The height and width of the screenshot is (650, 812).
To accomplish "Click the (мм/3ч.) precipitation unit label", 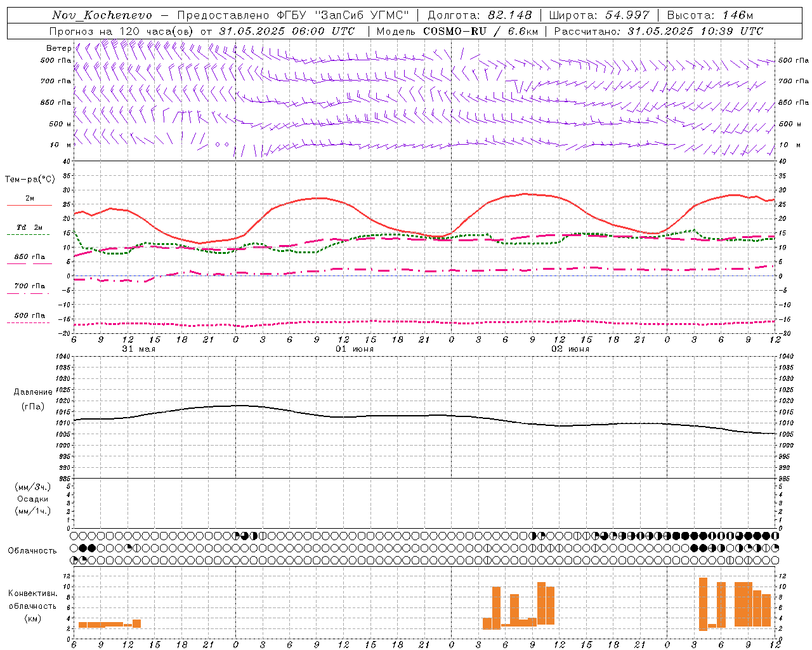I will pyautogui.click(x=33, y=487).
